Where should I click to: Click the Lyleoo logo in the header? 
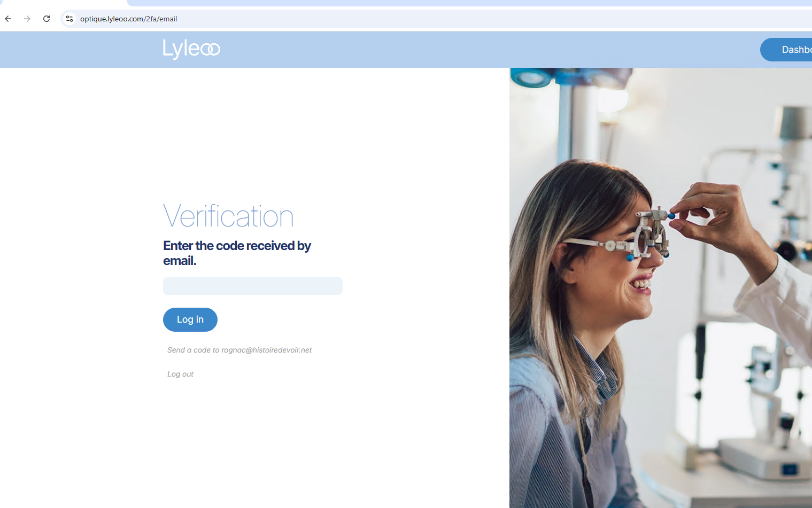point(191,49)
